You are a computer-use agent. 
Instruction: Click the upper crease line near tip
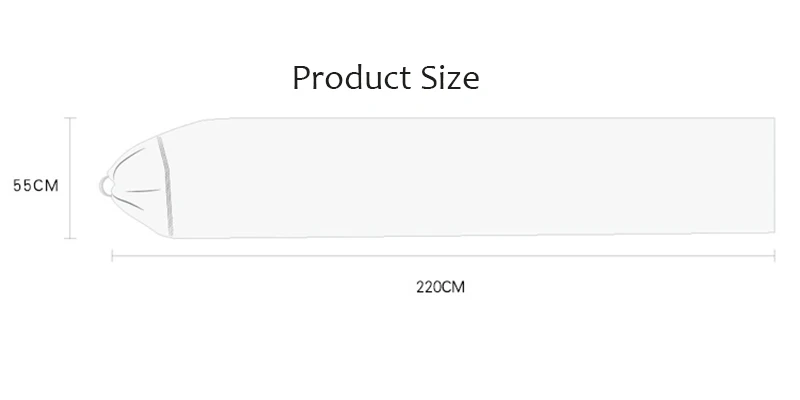click(130, 160)
